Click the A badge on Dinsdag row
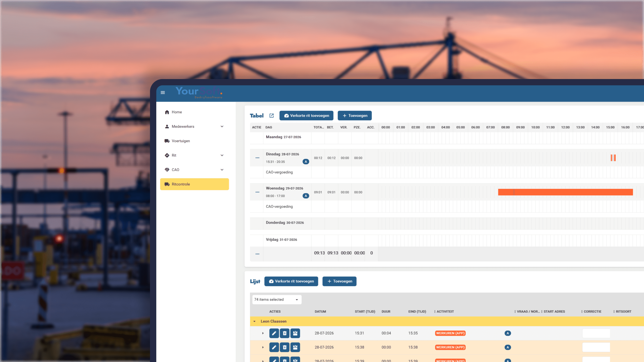 (306, 162)
